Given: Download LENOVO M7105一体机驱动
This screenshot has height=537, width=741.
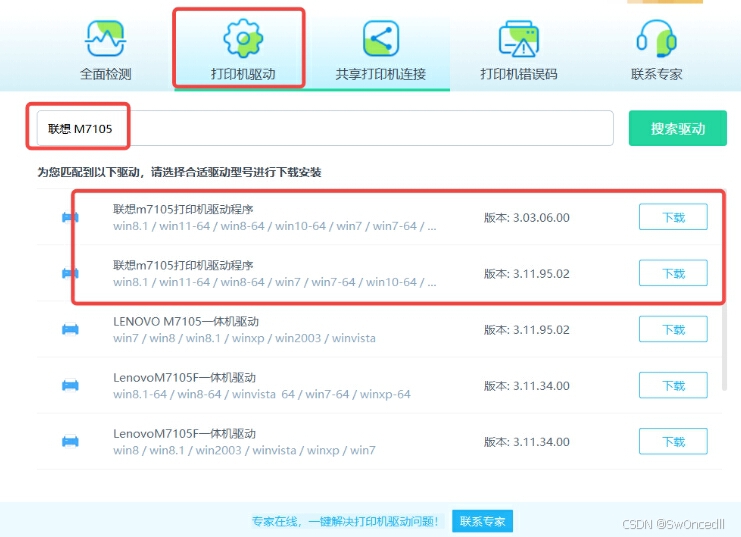Looking at the screenshot, I should coord(673,329).
